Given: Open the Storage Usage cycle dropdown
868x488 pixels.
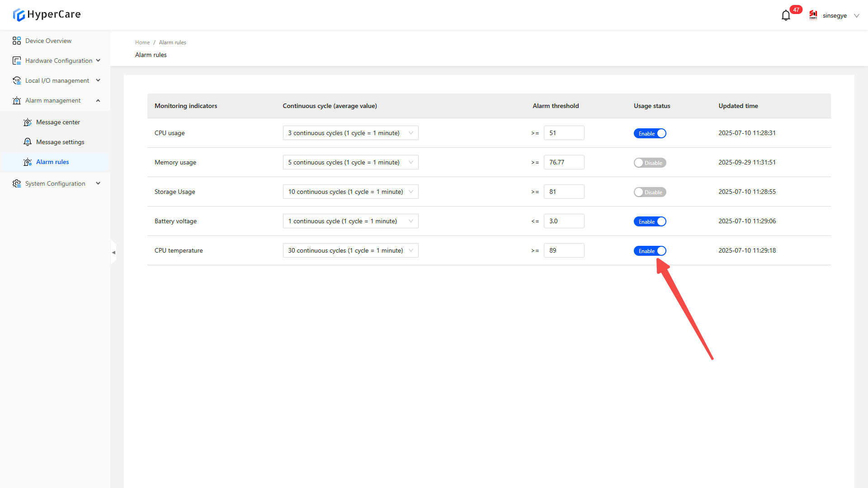Looking at the screenshot, I should coord(350,192).
